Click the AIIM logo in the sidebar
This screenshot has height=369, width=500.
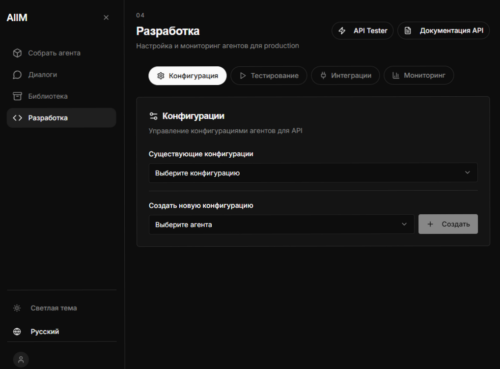pos(17,18)
